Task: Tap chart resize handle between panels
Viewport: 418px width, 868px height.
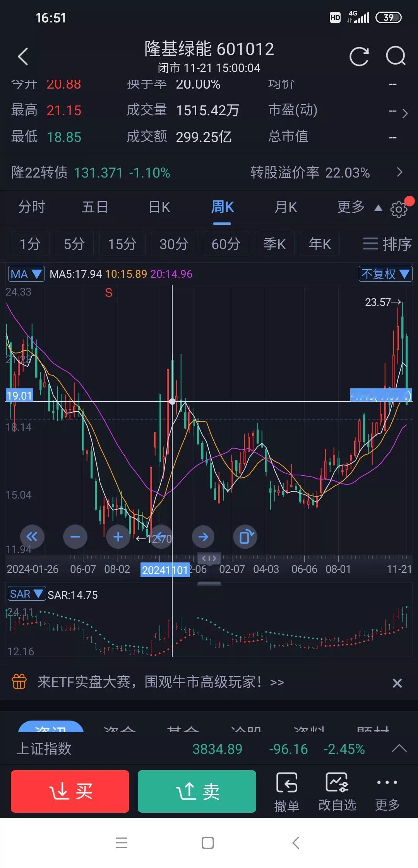Action: tap(209, 583)
